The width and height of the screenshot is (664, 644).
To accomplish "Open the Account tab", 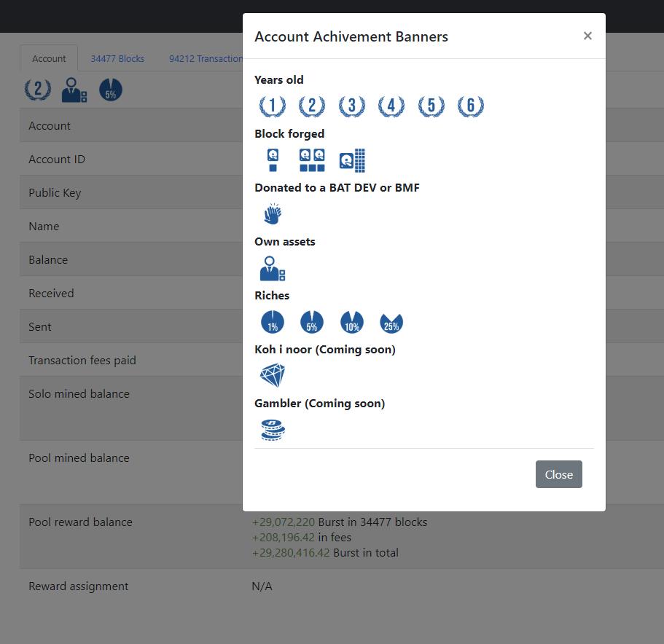I will point(48,58).
